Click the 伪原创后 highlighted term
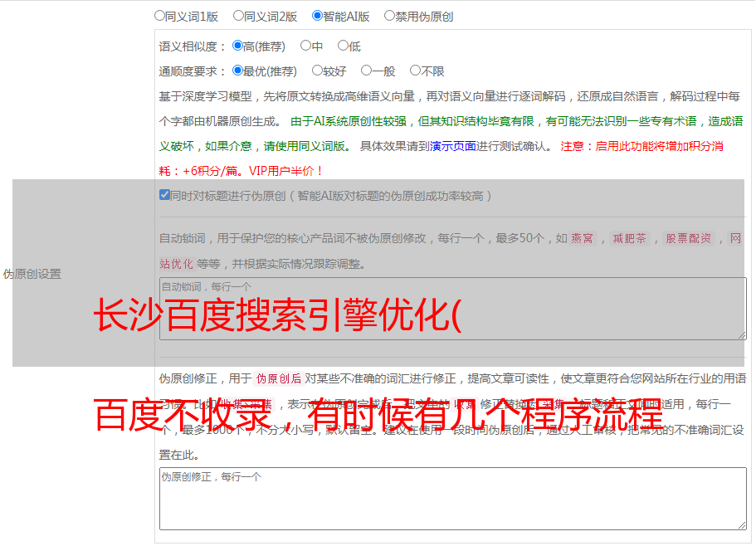 click(279, 378)
